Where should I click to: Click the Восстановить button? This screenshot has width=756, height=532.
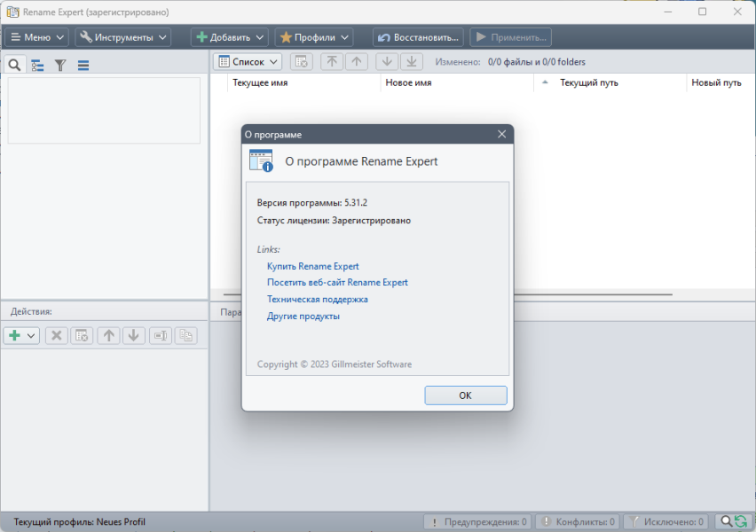(418, 37)
